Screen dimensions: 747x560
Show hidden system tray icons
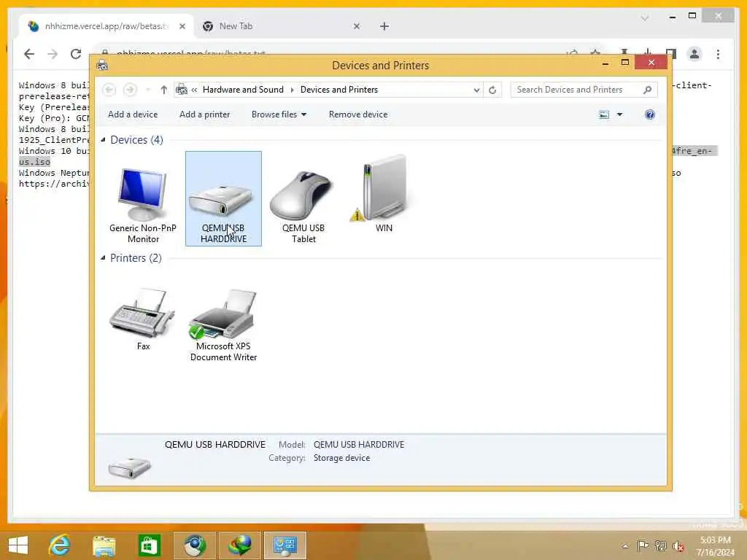coord(625,546)
